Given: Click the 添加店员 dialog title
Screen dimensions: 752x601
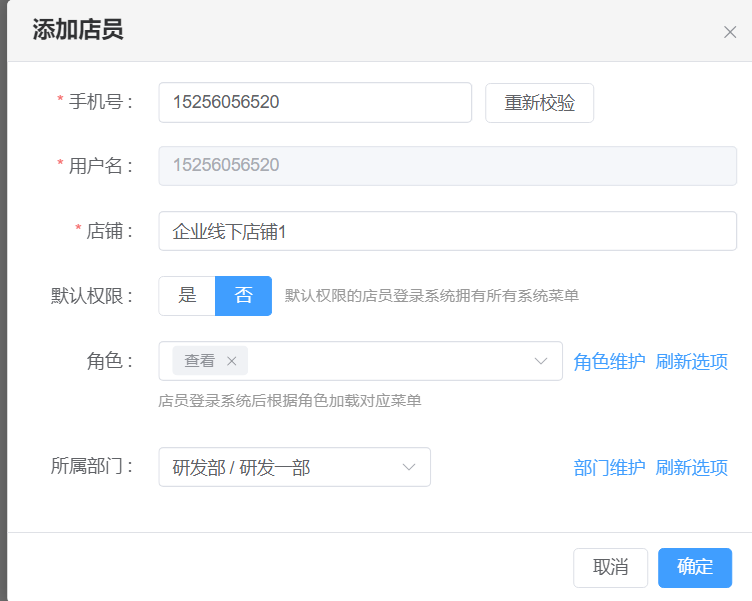Looking at the screenshot, I should pos(78,30).
